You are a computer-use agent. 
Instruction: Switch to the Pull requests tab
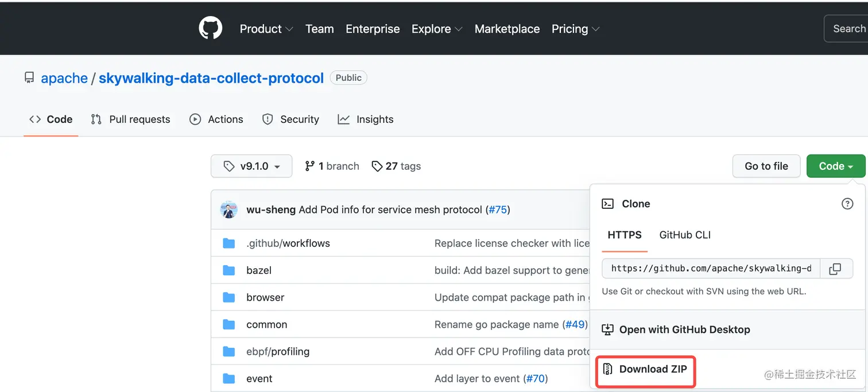click(x=131, y=119)
